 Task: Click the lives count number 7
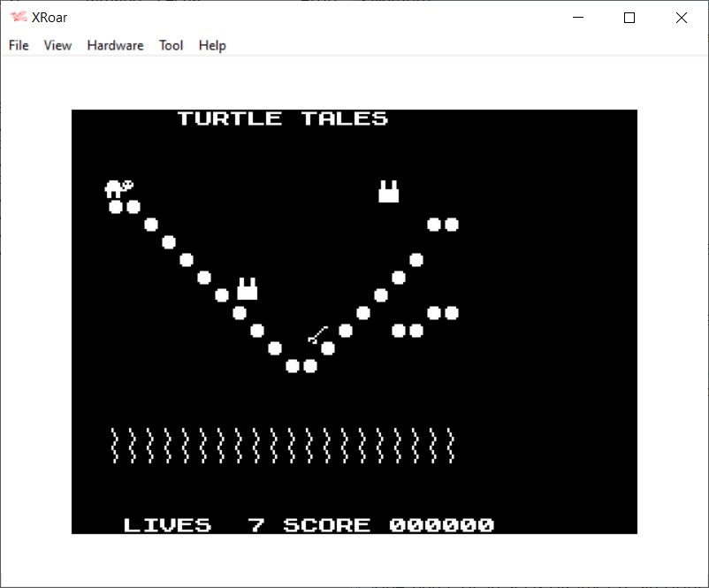pyautogui.click(x=256, y=525)
